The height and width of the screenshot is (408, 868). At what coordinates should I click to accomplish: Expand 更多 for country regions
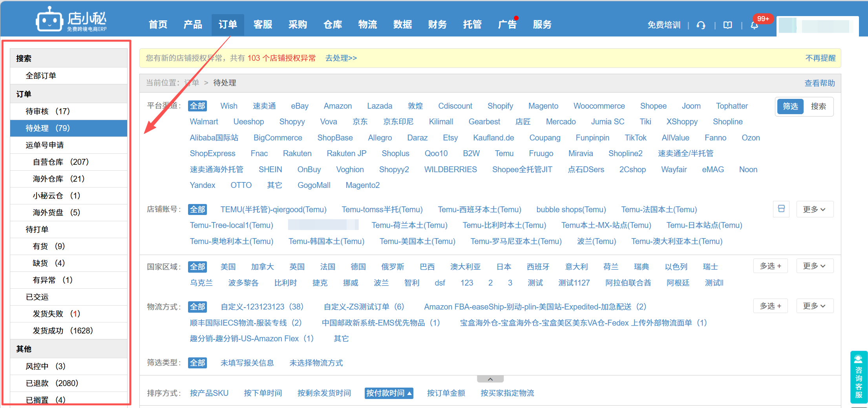[815, 266]
